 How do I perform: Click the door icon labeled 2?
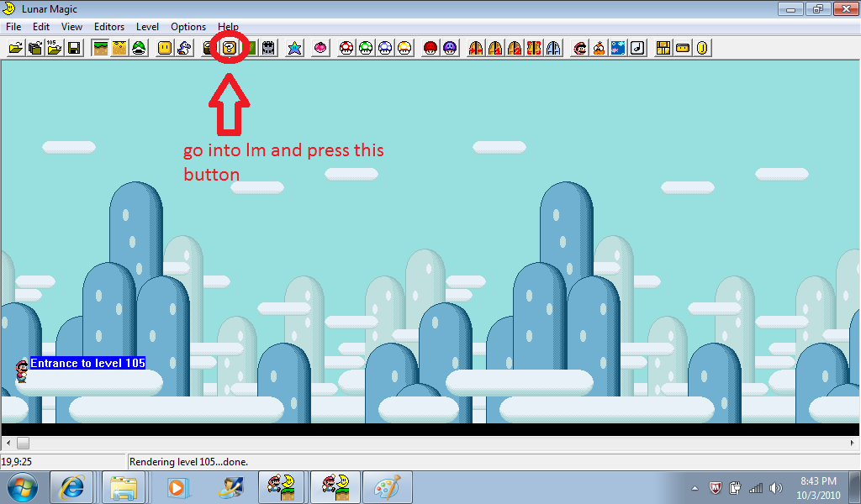pos(515,48)
